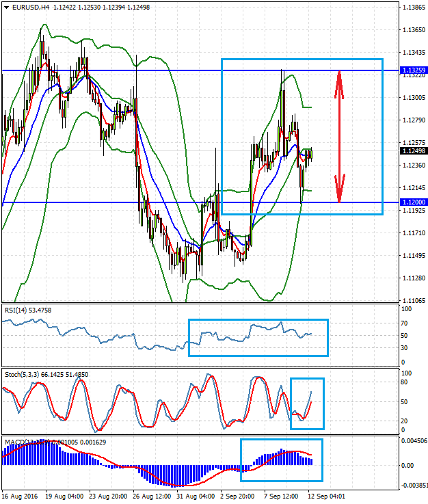This screenshot has height=504, width=428.
Task: Click the Stoch(5,3,3) indicator label
Action: pos(27,374)
